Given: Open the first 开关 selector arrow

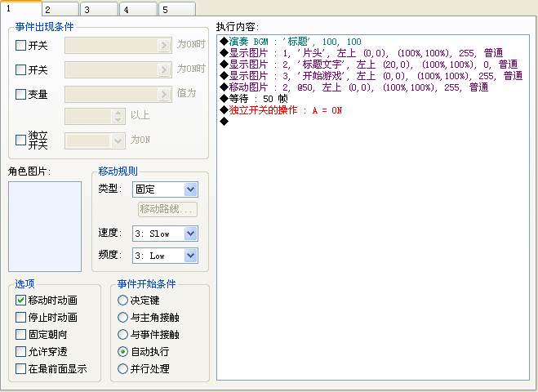Looking at the screenshot, I should coord(163,45).
